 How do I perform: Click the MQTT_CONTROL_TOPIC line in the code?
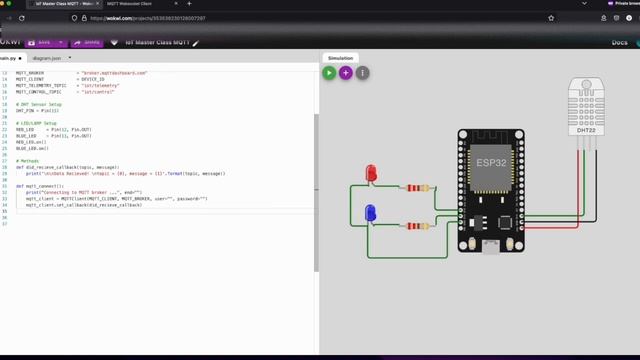65,92
